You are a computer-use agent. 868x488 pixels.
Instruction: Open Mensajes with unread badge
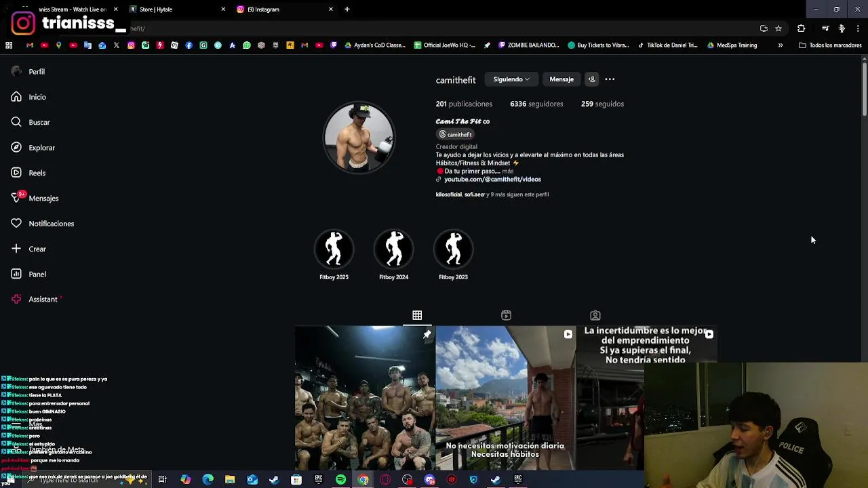[x=35, y=198]
